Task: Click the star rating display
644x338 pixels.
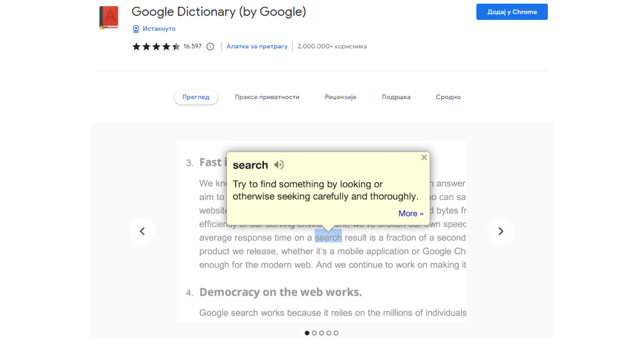Action: tap(156, 47)
